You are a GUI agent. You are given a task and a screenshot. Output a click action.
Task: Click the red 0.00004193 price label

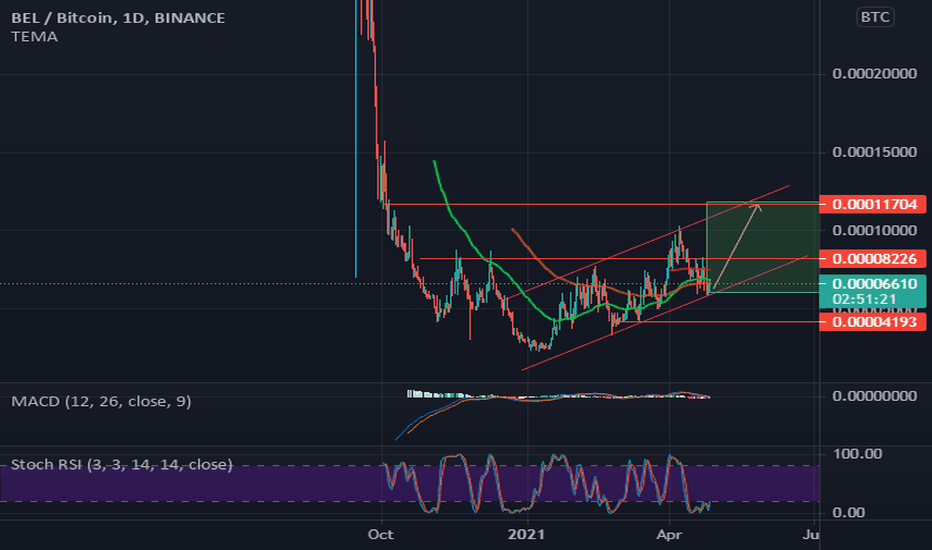pos(873,322)
